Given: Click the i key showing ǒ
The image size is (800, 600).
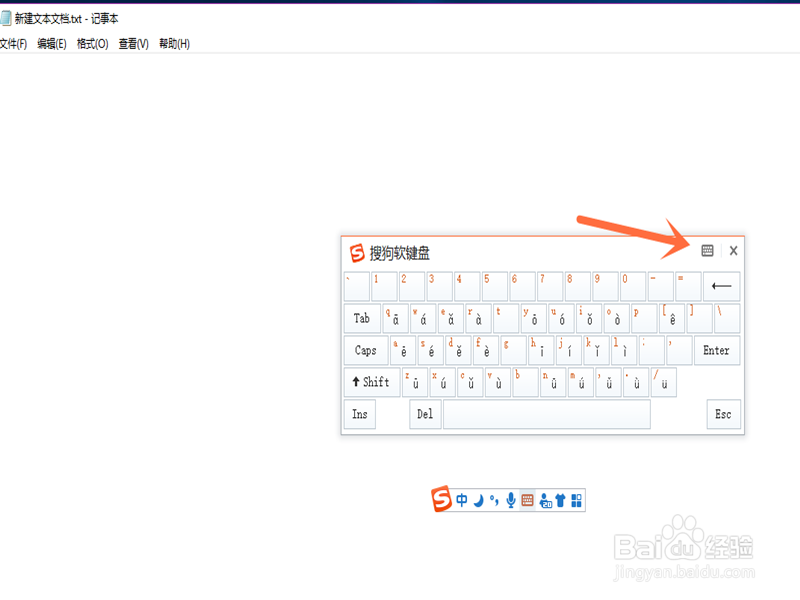Looking at the screenshot, I should (x=589, y=318).
